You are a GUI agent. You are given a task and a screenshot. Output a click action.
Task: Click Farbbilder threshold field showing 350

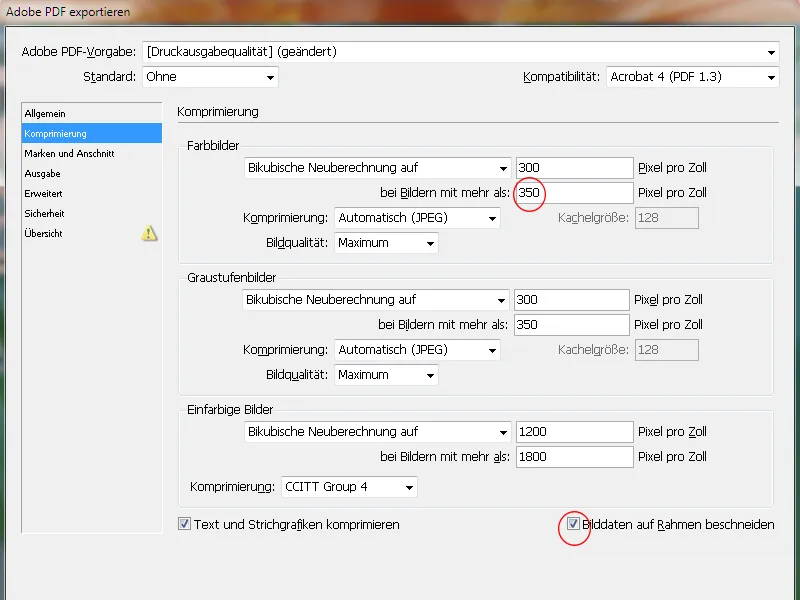[x=574, y=193]
